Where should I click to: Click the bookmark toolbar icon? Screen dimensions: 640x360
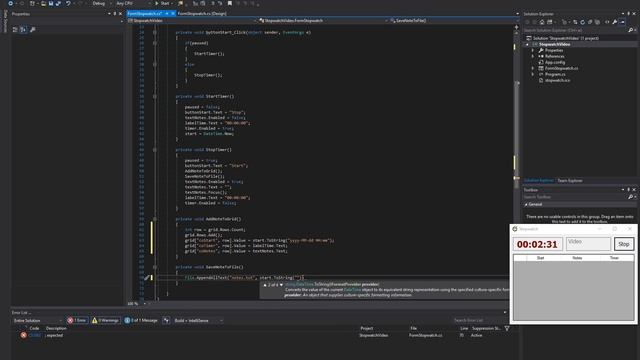pos(230,3)
